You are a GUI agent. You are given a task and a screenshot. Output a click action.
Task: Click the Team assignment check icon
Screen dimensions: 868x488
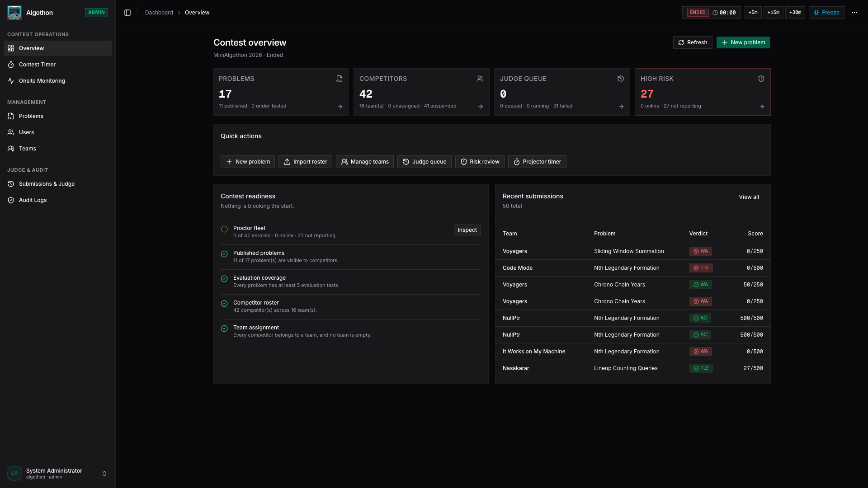pyautogui.click(x=224, y=328)
